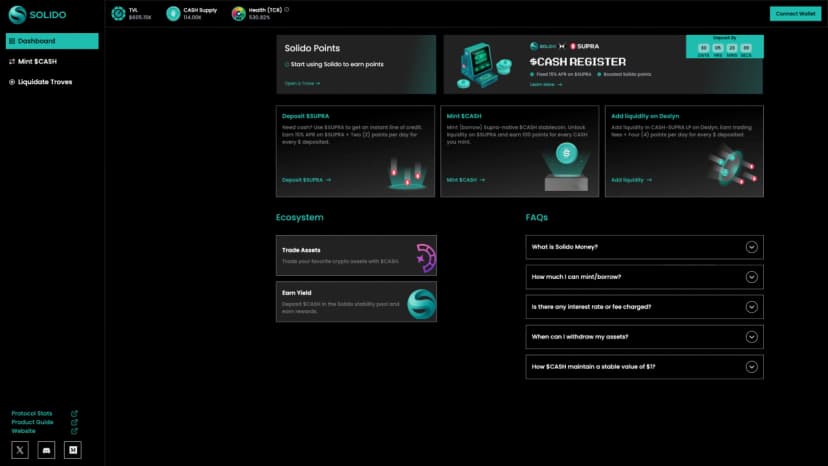Click external-link icon next to Product Guide

coord(74,422)
